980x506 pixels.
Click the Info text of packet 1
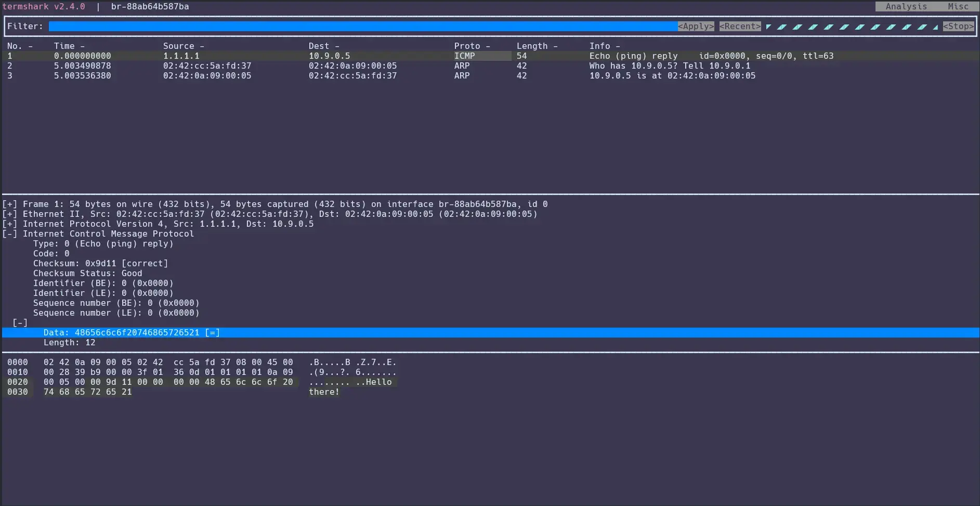pyautogui.click(x=711, y=56)
